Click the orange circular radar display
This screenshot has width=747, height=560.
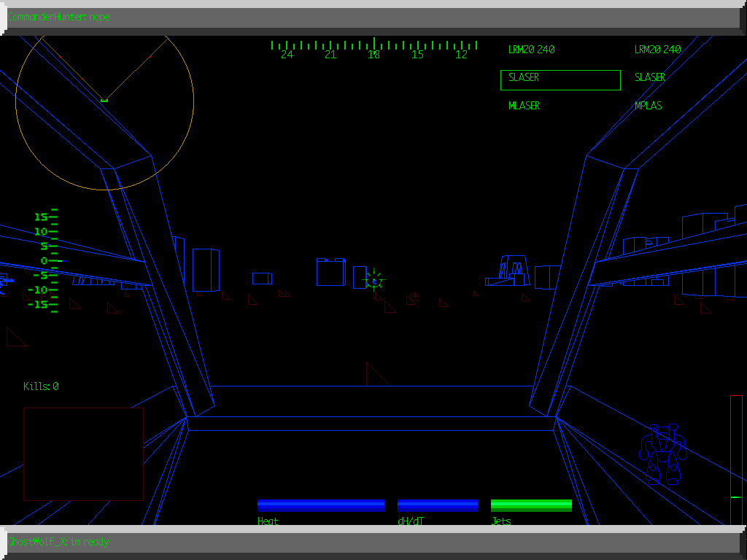pos(104,101)
